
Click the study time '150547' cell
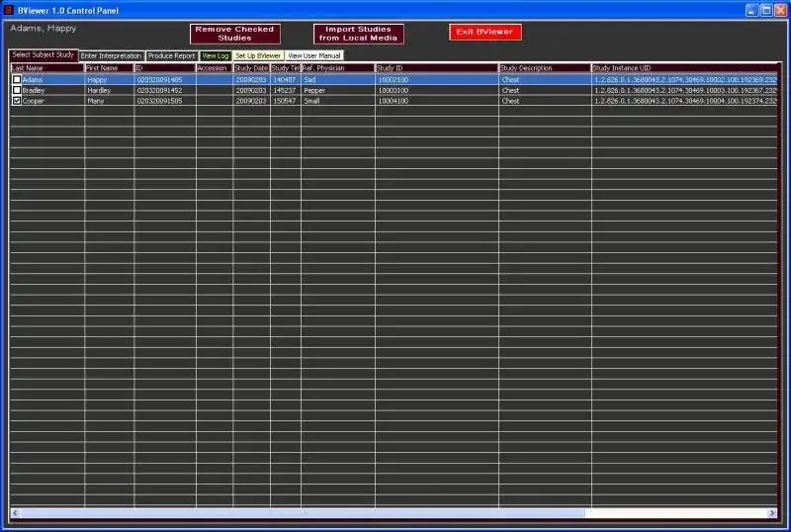tap(285, 101)
